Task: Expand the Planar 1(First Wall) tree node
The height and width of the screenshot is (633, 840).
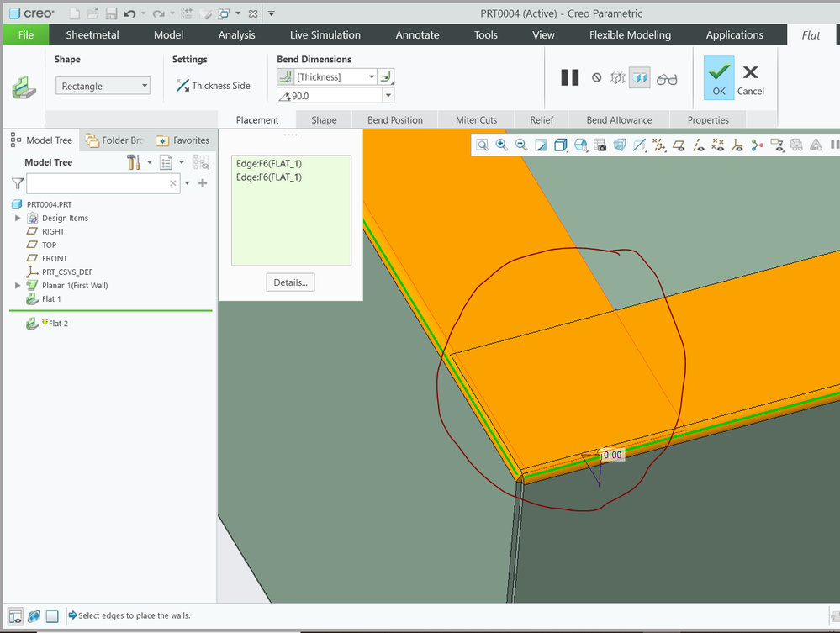Action: [18, 286]
